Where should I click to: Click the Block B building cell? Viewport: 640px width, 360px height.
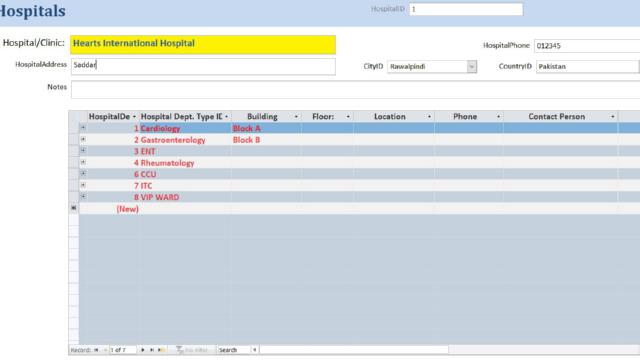click(267, 140)
